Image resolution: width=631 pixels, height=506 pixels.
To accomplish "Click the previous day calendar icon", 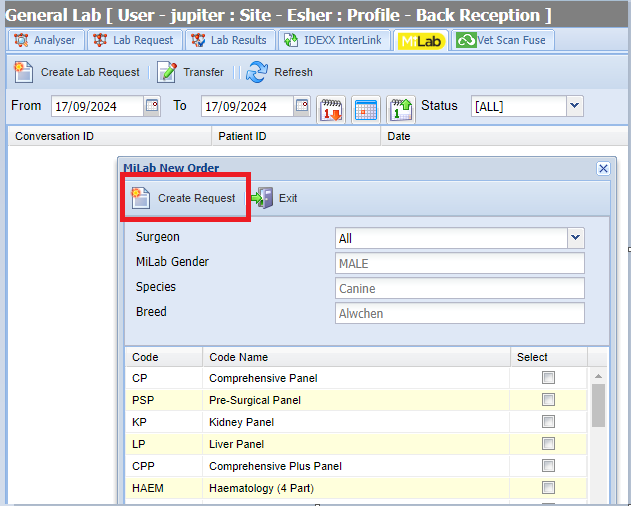I will tap(331, 109).
